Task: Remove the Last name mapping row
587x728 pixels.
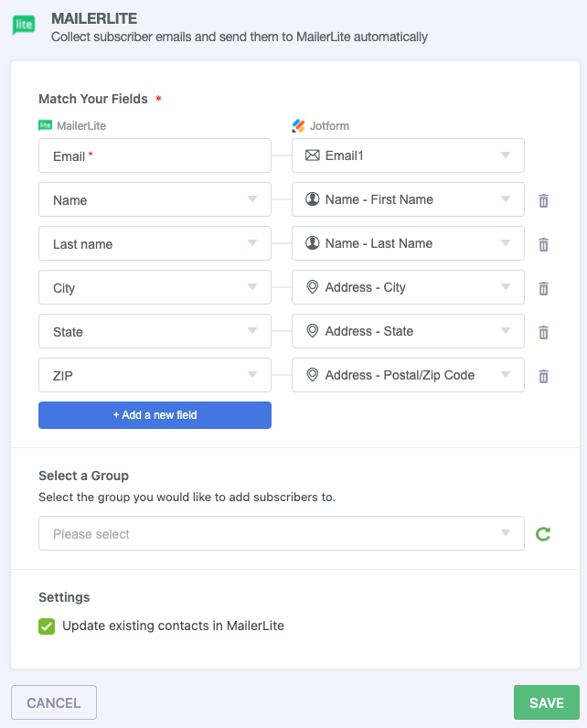Action: 543,244
